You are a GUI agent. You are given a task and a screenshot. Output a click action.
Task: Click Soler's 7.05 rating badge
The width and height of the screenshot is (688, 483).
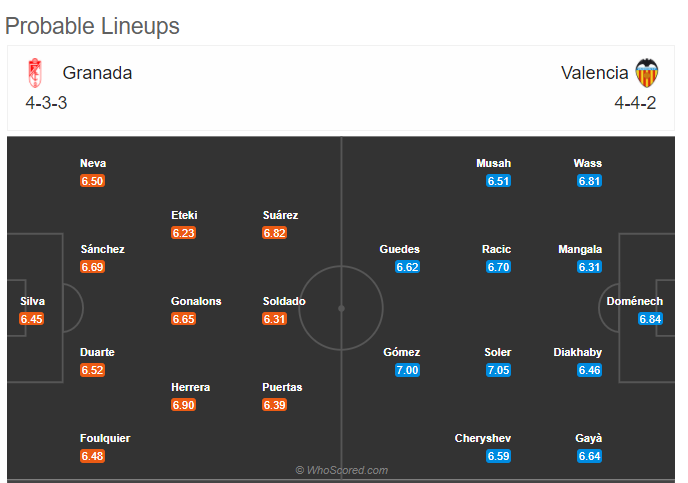click(498, 370)
